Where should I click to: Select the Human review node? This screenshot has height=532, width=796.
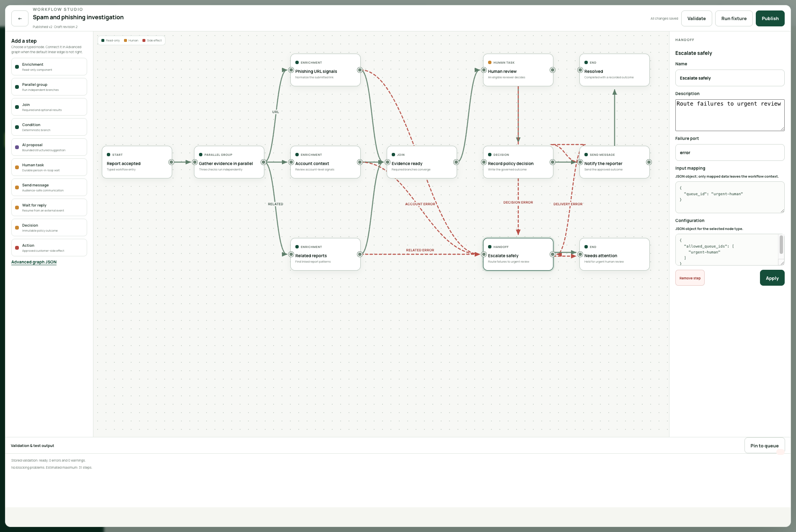[x=518, y=70]
